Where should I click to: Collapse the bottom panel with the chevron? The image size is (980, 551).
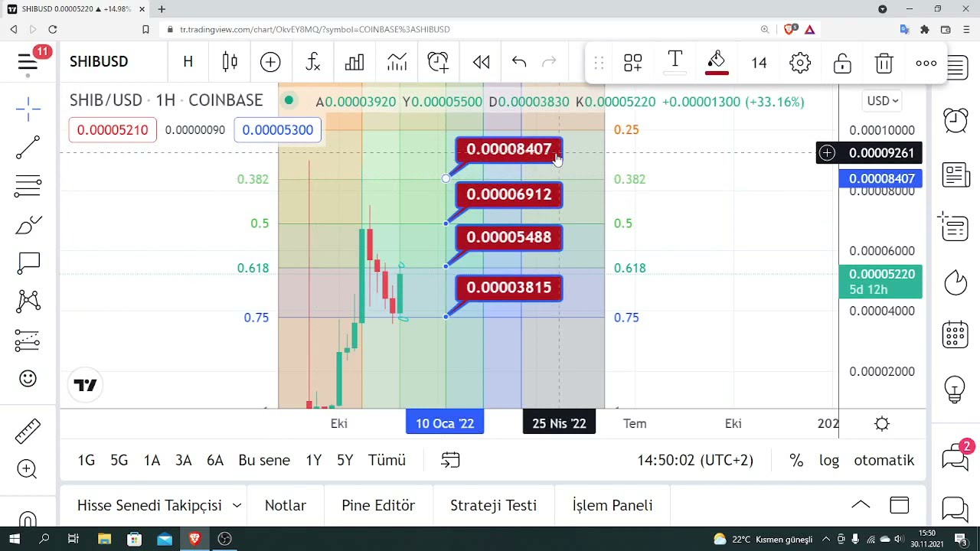point(861,505)
